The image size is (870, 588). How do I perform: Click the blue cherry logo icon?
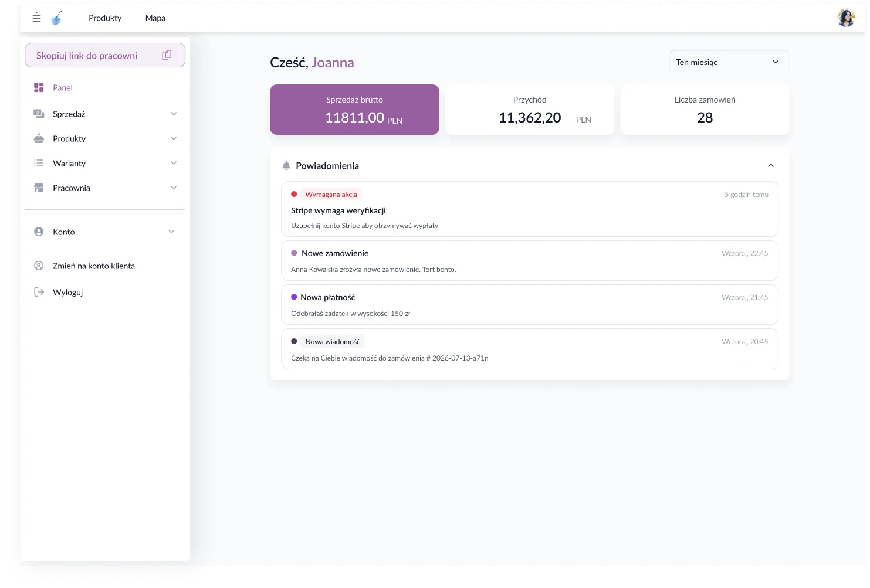click(x=57, y=18)
